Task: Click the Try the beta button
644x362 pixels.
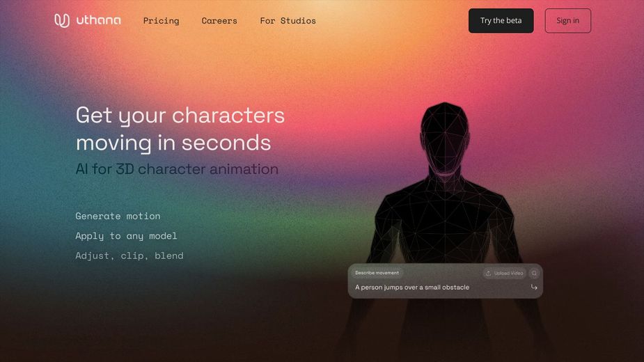Action: click(501, 21)
